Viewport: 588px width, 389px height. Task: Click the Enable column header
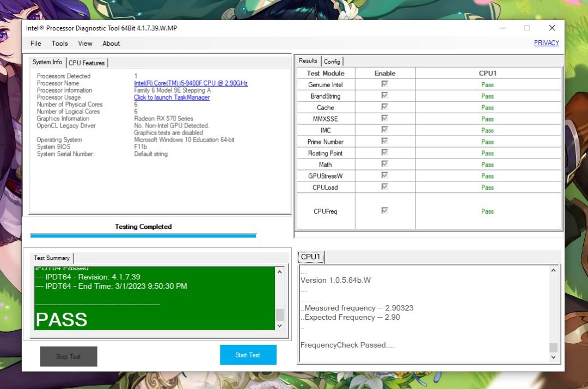tap(385, 73)
